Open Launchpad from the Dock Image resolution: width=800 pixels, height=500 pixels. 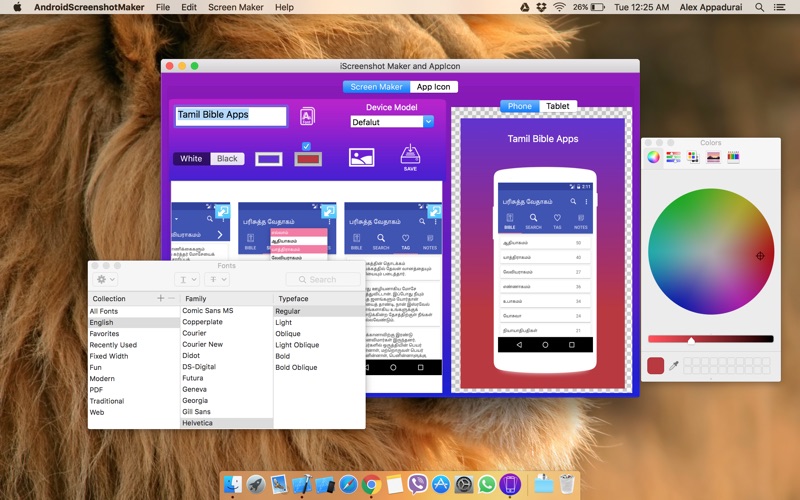(256, 484)
